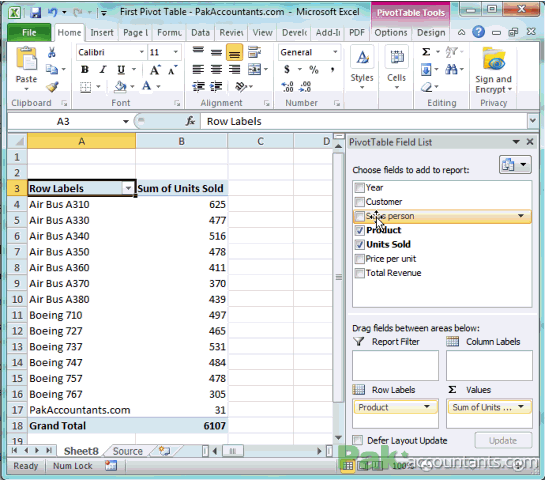Open the General number format dropdown

point(335,52)
